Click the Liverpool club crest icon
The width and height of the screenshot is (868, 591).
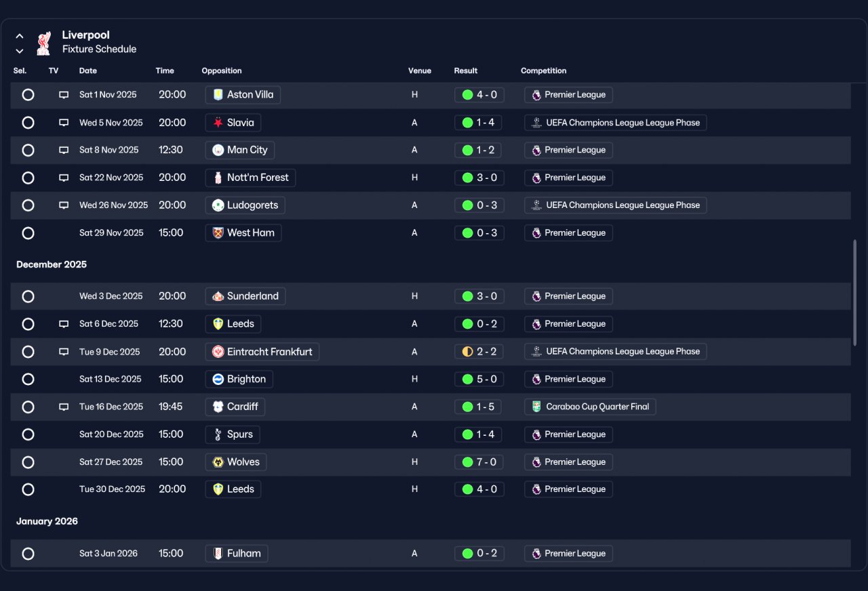(x=43, y=43)
